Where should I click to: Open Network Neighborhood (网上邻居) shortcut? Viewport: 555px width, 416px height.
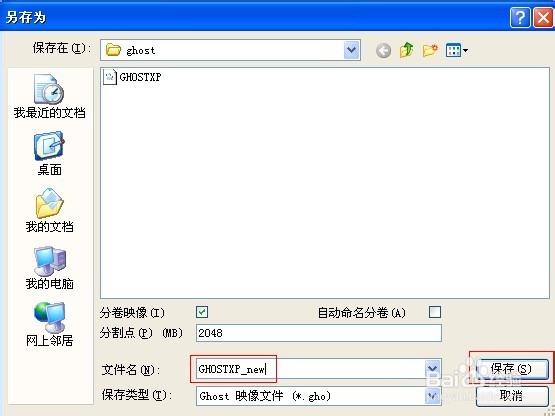coord(49,325)
